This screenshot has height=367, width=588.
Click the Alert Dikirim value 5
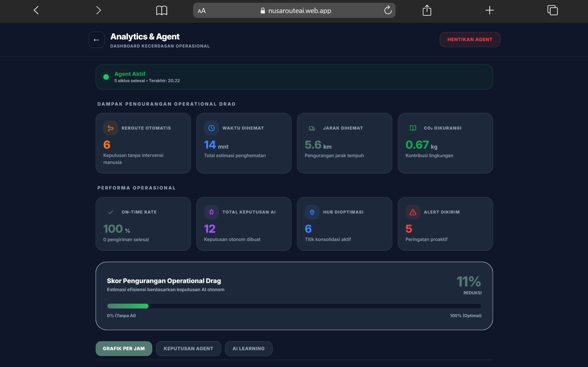409,229
